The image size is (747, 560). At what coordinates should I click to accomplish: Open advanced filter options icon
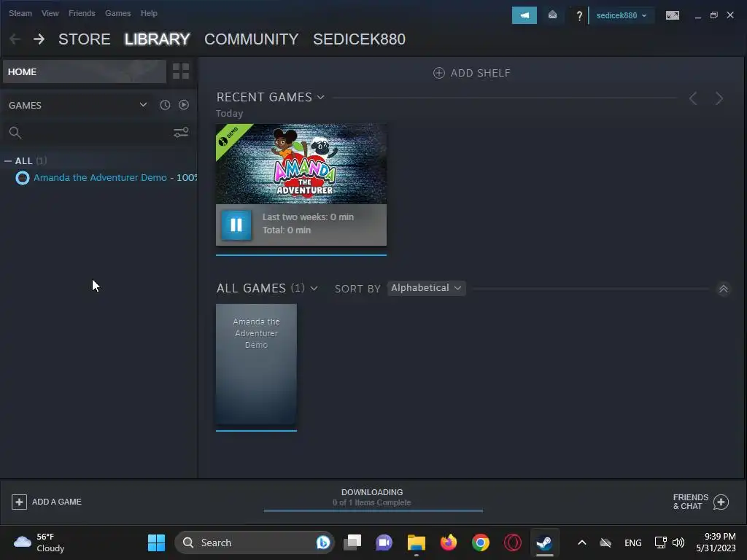pos(181,133)
